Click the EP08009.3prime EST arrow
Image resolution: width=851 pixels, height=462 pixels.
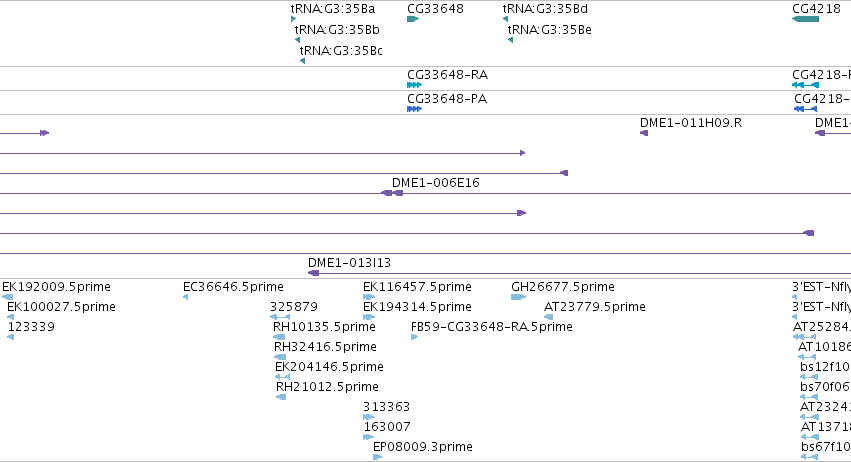378,457
